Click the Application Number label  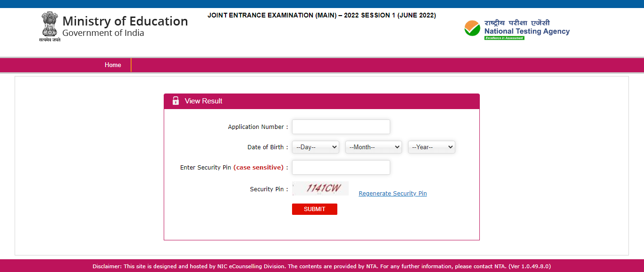point(258,127)
